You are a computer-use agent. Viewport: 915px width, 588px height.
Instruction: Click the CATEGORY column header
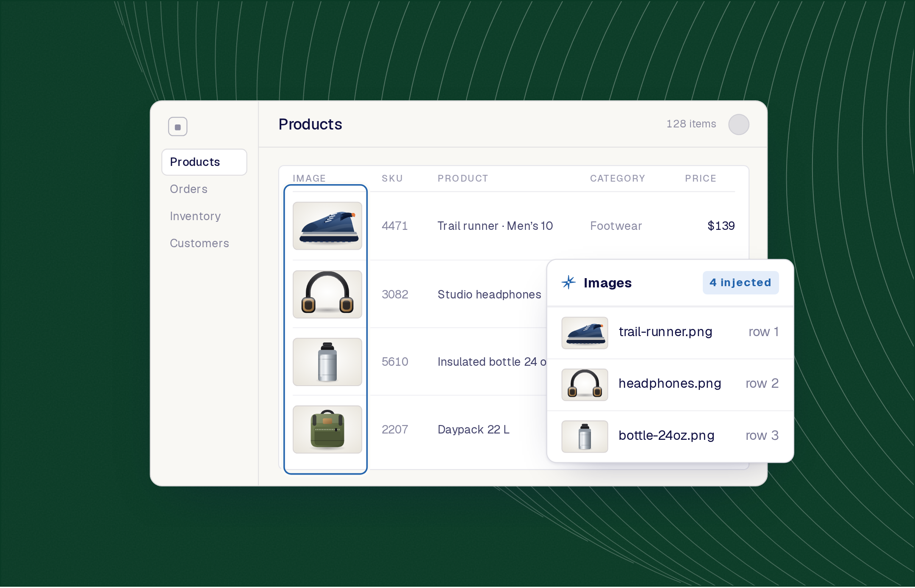pyautogui.click(x=618, y=179)
